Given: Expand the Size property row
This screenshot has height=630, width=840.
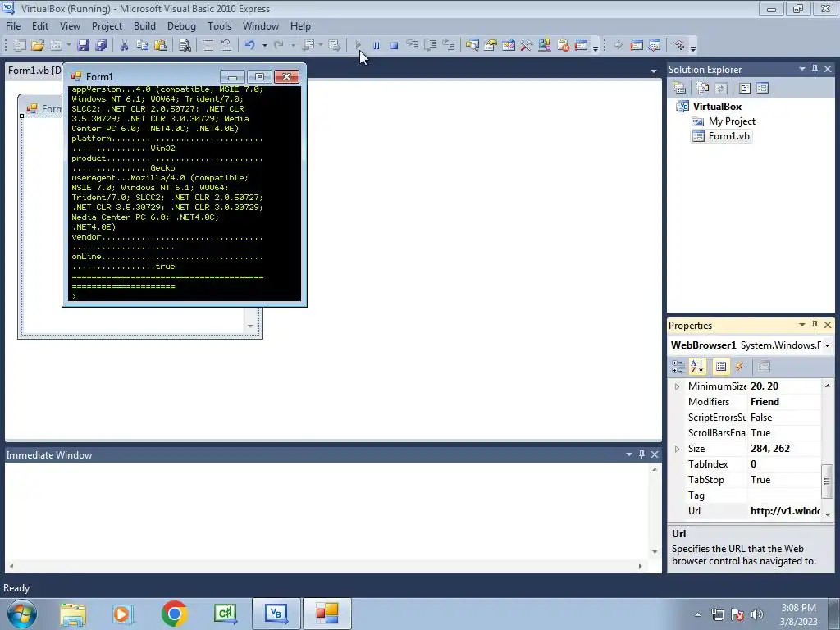Looking at the screenshot, I should coord(677,449).
